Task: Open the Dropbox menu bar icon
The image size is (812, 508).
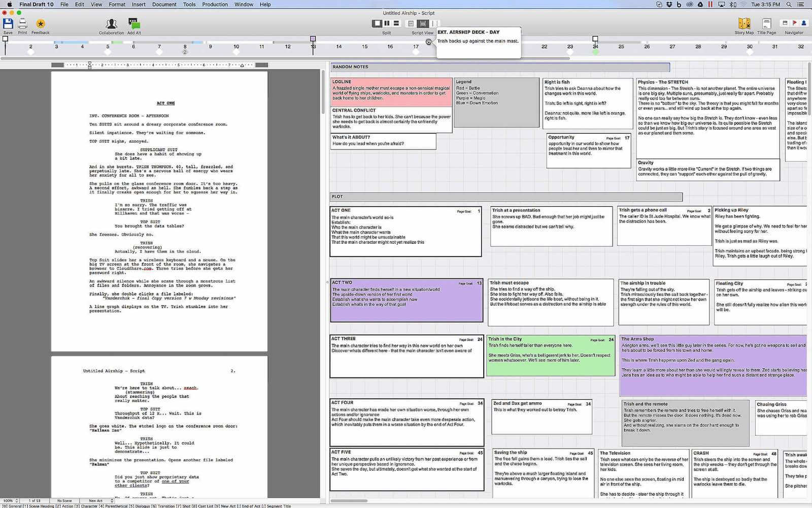Action: click(669, 4)
